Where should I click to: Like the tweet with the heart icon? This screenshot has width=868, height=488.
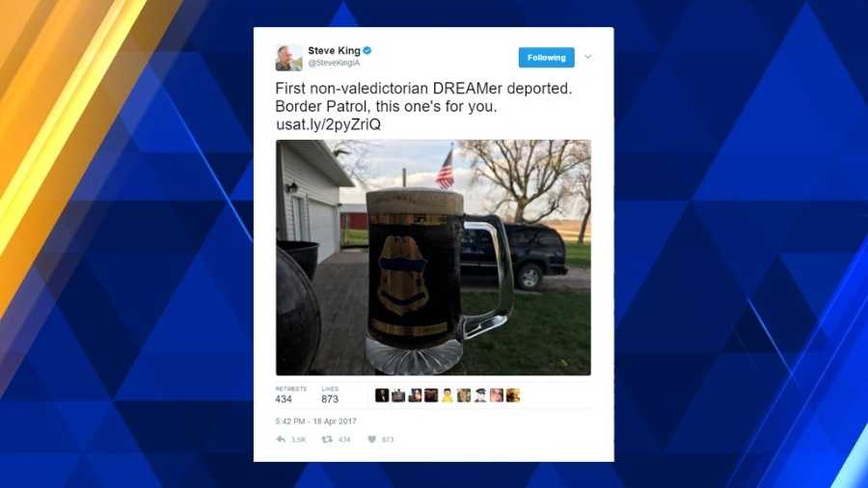click(372, 440)
